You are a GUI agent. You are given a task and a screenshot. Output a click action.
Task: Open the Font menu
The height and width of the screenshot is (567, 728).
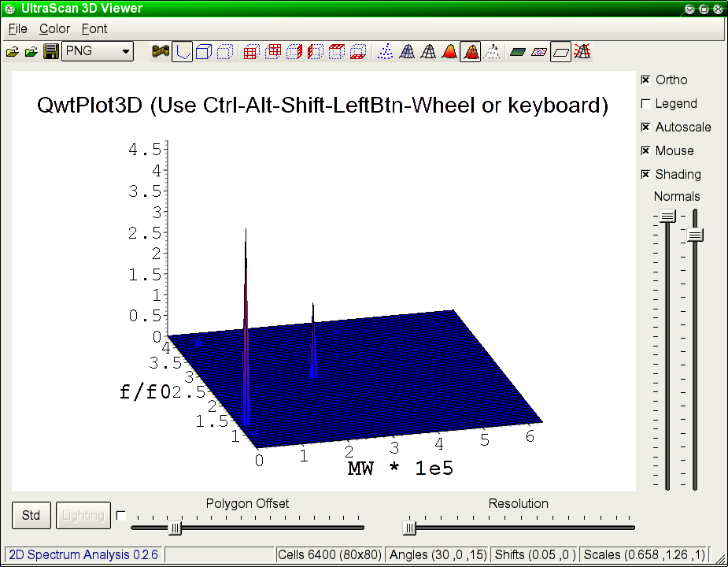point(94,28)
